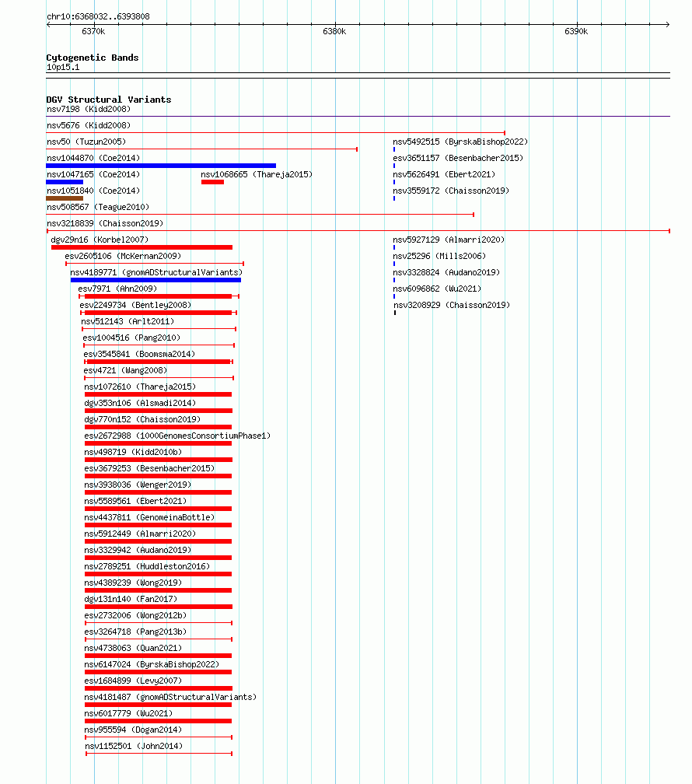Select nsv4738063 (Quan2021) label
Screen dimensions: 692x784
pos(133,648)
